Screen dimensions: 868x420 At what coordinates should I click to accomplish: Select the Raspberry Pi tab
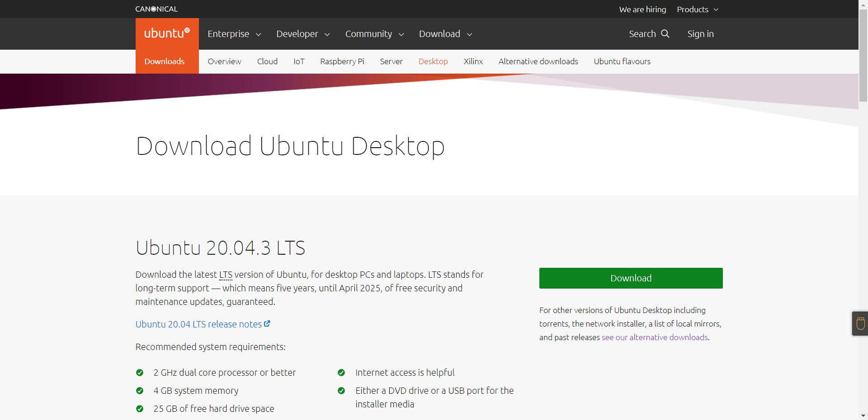(342, 61)
